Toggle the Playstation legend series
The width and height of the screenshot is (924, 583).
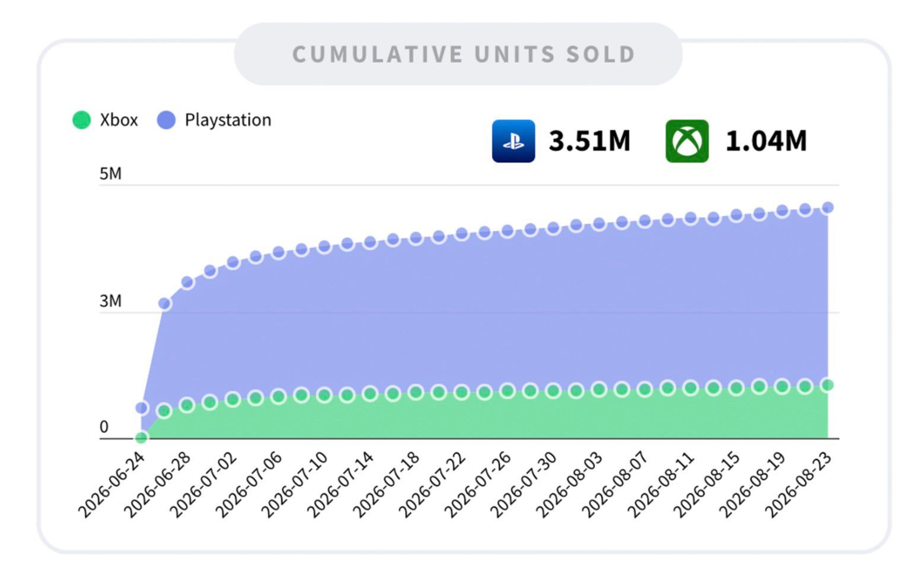click(x=214, y=120)
